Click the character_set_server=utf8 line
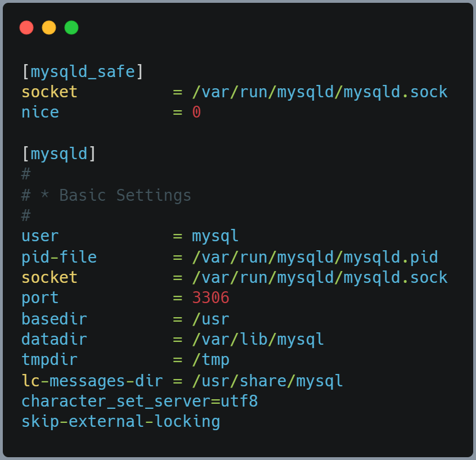The height and width of the screenshot is (460, 476). [140, 402]
